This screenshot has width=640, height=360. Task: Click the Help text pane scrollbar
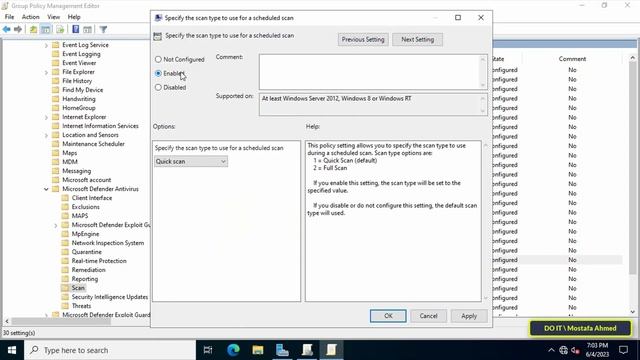[x=485, y=222]
